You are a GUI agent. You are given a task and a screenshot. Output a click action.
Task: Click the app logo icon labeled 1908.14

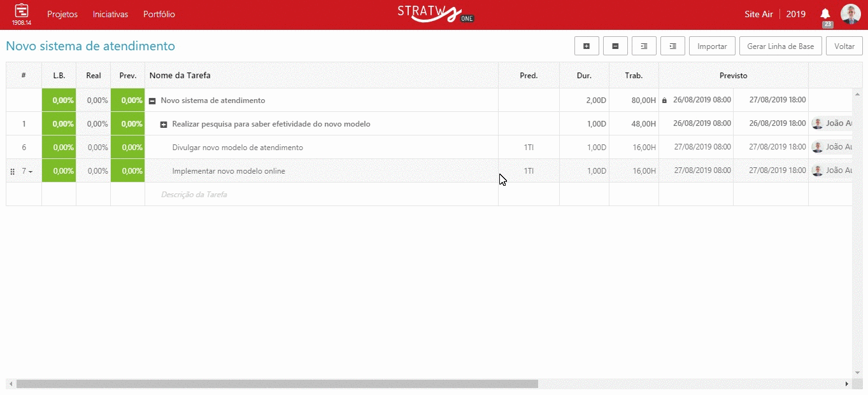pyautogui.click(x=22, y=14)
